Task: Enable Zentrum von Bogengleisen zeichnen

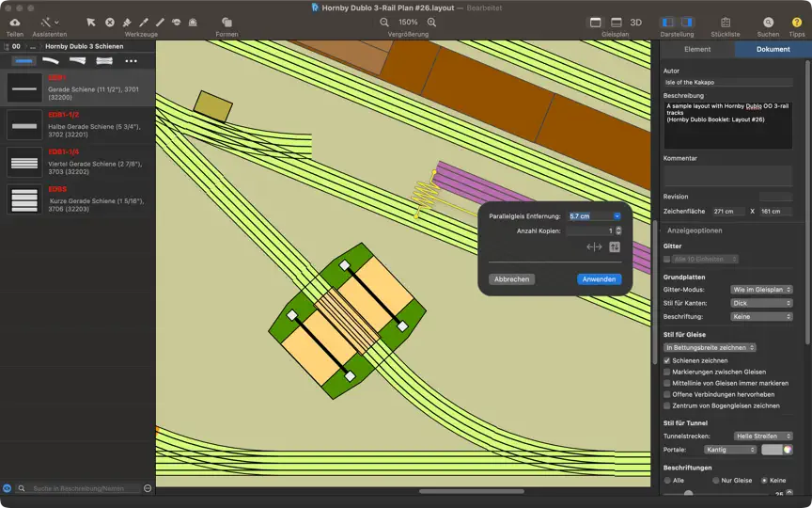Action: (667, 405)
